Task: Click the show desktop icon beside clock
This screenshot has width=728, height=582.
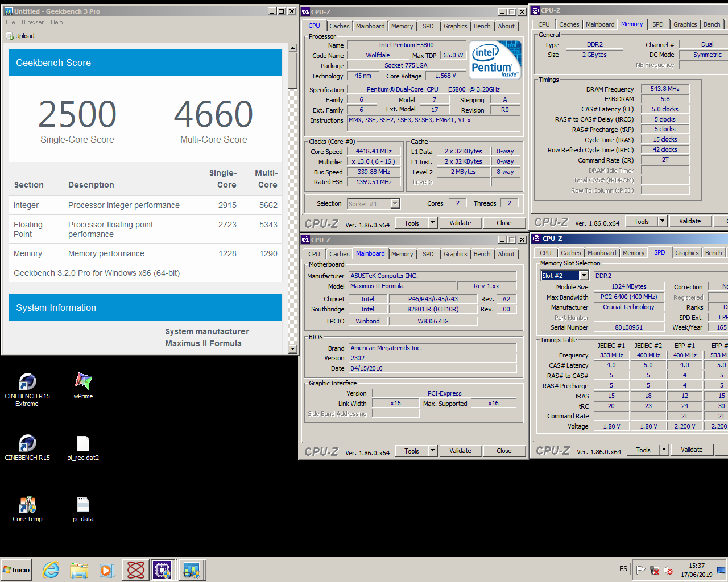Action: [x=721, y=570]
